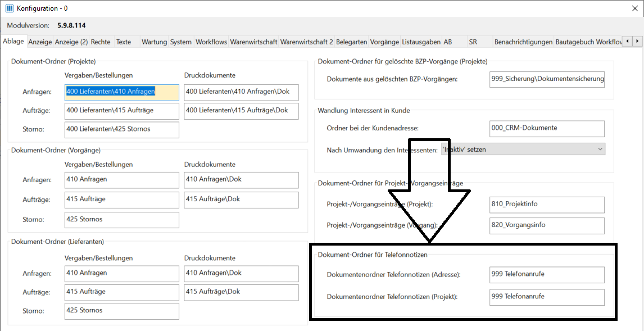Click Projekte Anfragen Druckdokumente field '410 Anfragen\Dok'

[242, 92]
